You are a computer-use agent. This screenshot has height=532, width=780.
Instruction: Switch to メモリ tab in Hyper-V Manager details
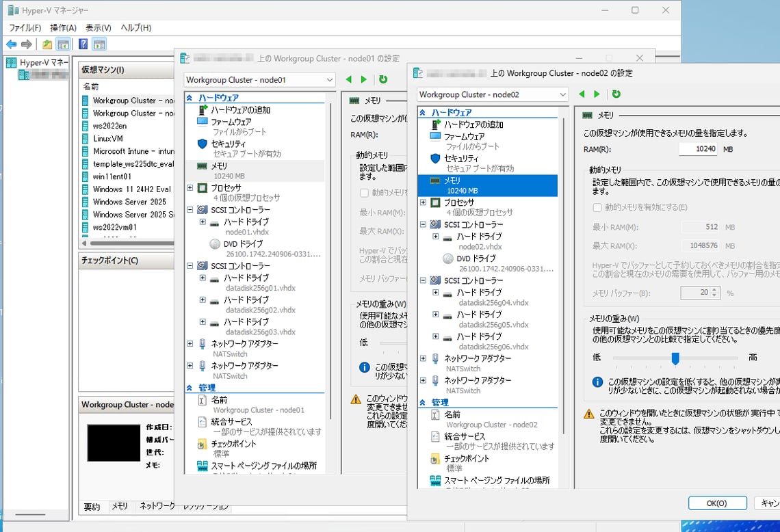119,506
